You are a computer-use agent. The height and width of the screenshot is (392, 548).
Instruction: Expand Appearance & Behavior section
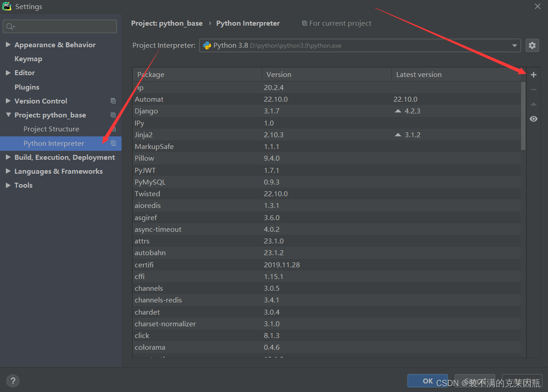8,45
